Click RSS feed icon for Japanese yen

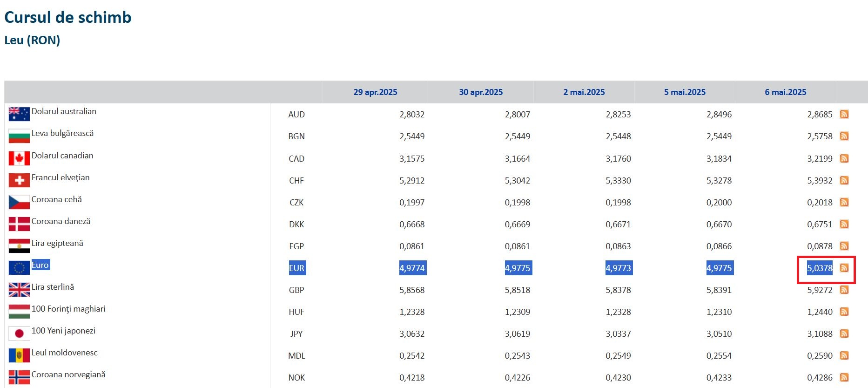pyautogui.click(x=844, y=334)
